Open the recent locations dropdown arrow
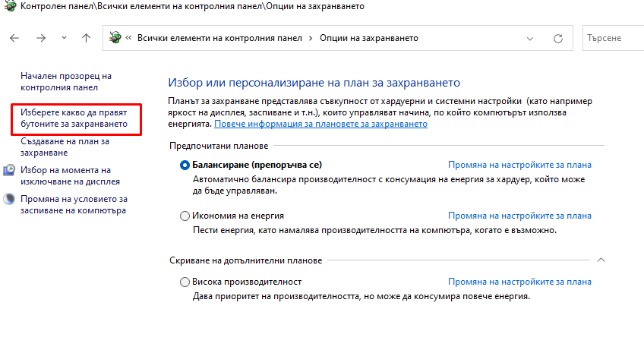The image size is (644, 350). tap(64, 38)
